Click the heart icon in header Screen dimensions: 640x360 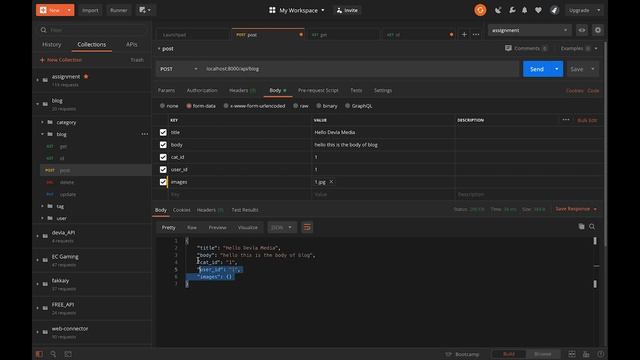point(538,10)
